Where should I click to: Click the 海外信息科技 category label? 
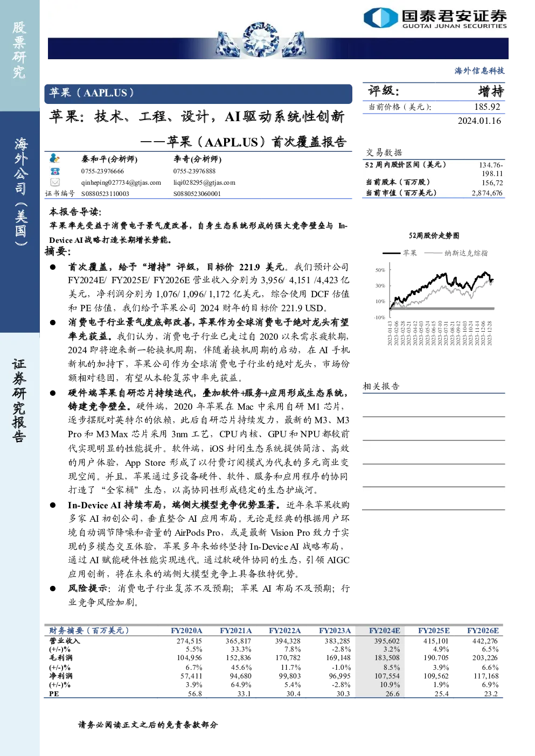480,71
